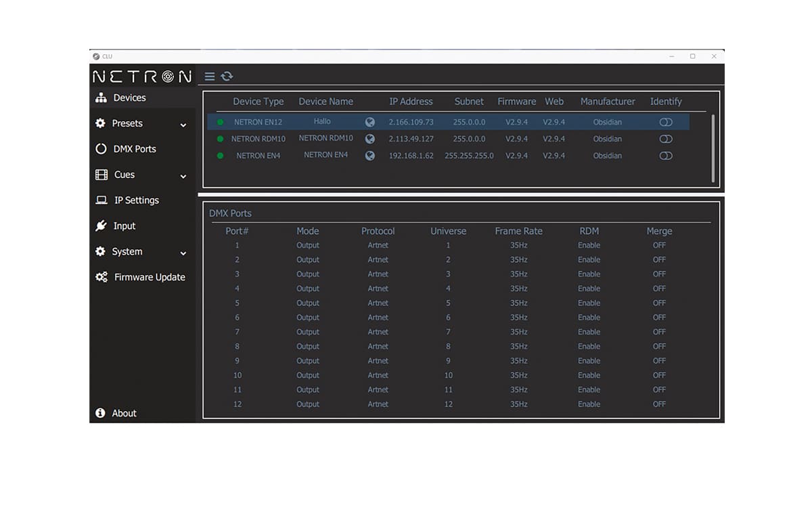Open the DMX Ports menu item
The height and width of the screenshot is (508, 812).
click(135, 149)
